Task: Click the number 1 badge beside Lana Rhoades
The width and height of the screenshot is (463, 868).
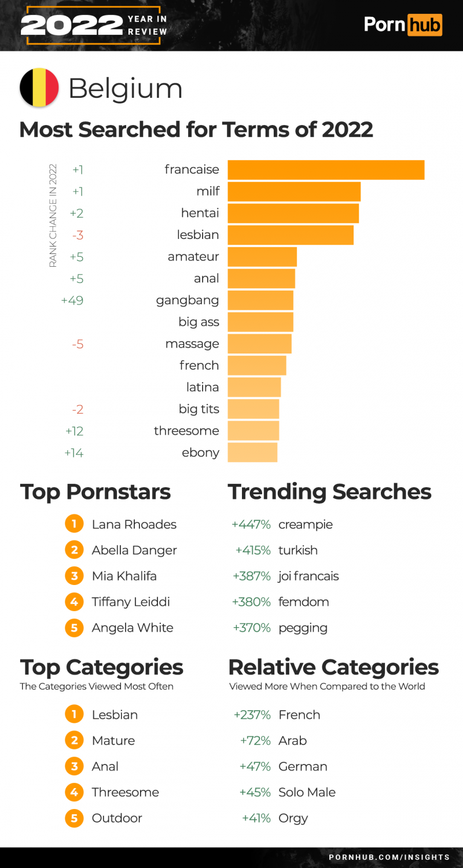Action: (x=74, y=524)
